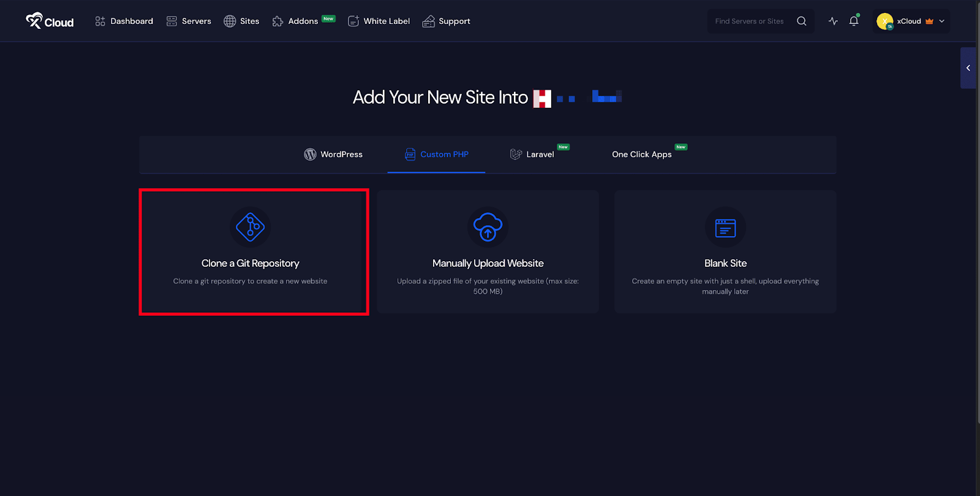980x496 pixels.
Task: Click the Blank Site browser icon
Action: (725, 227)
